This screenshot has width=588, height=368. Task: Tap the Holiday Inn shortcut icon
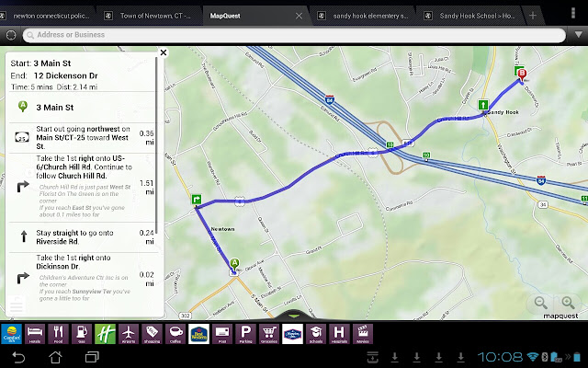point(105,334)
